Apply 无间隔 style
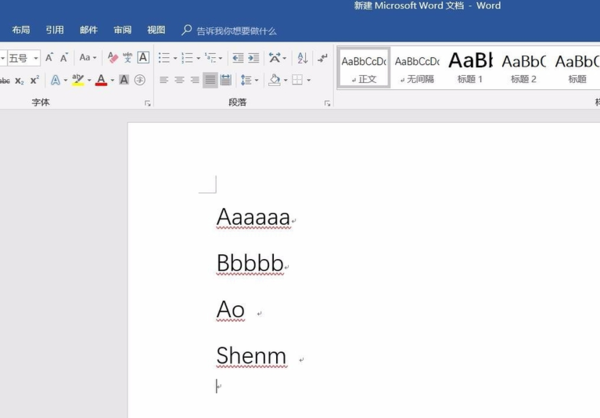Viewport: 600px width, 418px height. coord(417,68)
